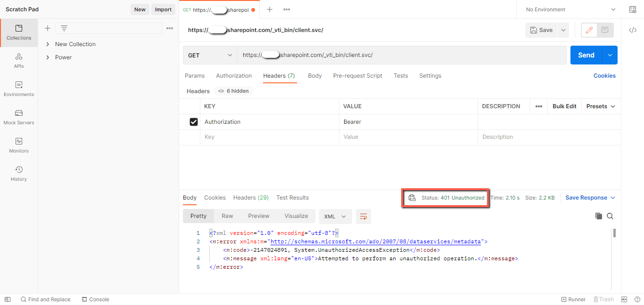Click the plus icon to create a collection
The height and width of the screenshot is (305, 644).
tap(48, 28)
